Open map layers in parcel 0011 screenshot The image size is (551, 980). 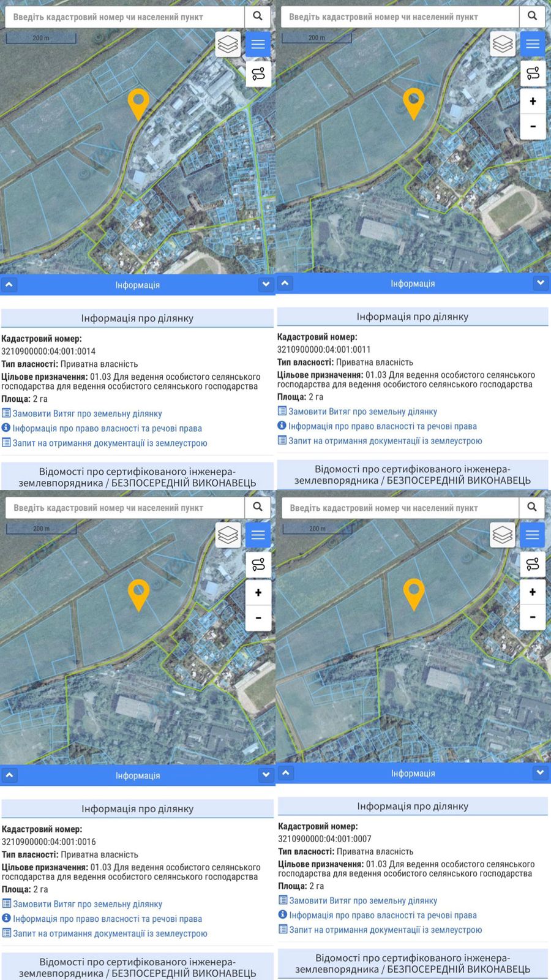pos(503,44)
